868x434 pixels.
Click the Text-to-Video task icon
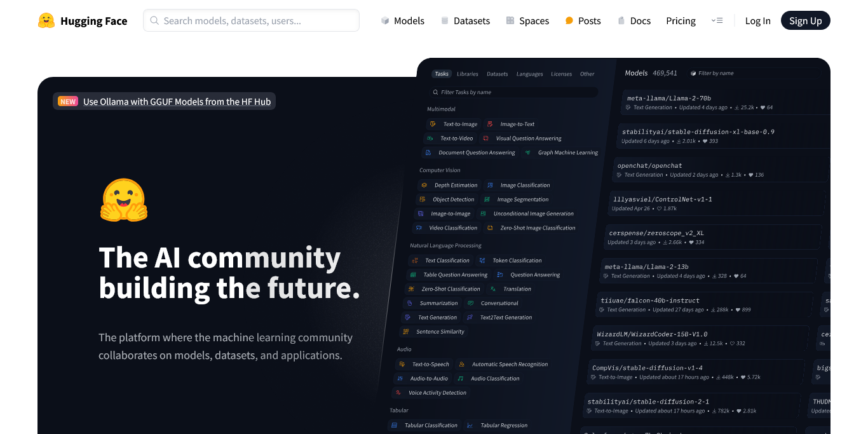(430, 138)
